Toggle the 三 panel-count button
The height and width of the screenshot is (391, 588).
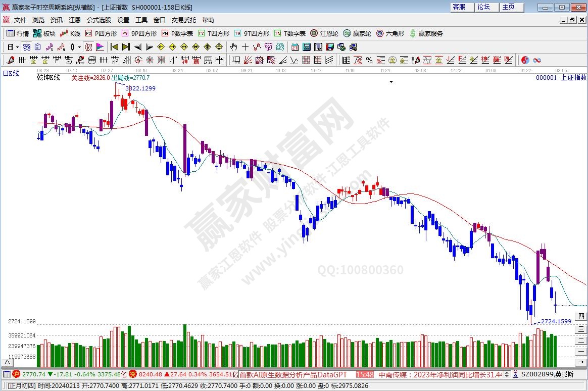(x=581, y=328)
